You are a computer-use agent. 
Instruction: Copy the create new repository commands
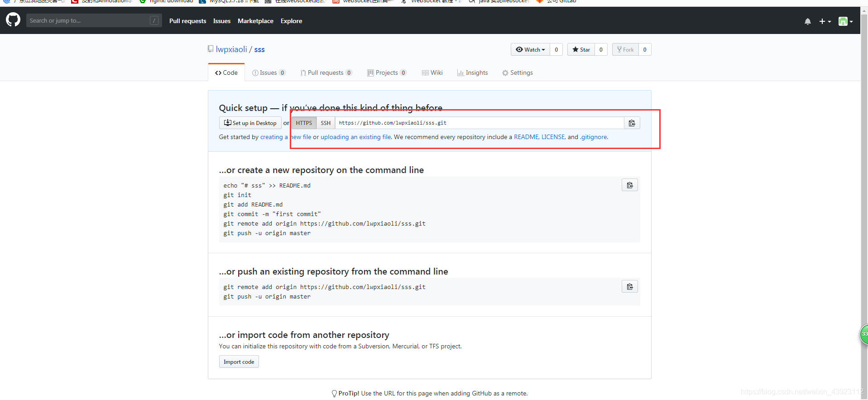pos(630,185)
